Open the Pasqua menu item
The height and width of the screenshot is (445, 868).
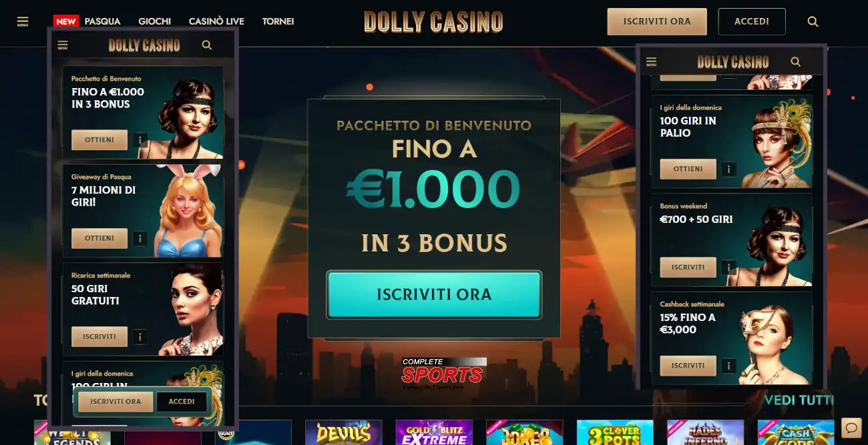102,21
